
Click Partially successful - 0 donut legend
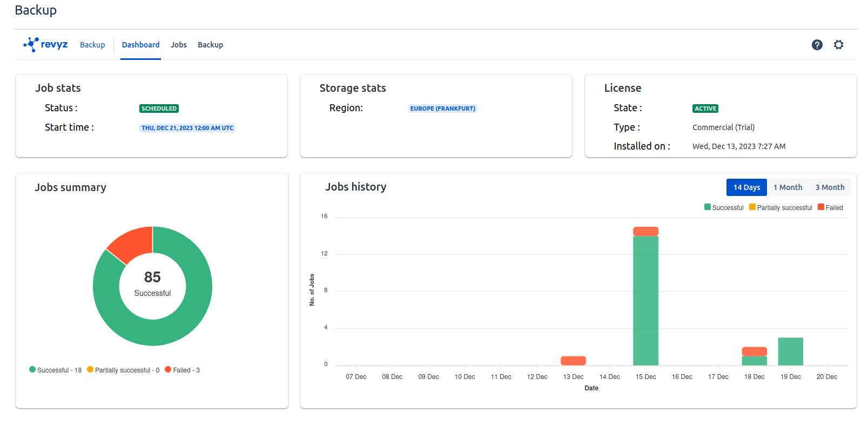click(123, 370)
